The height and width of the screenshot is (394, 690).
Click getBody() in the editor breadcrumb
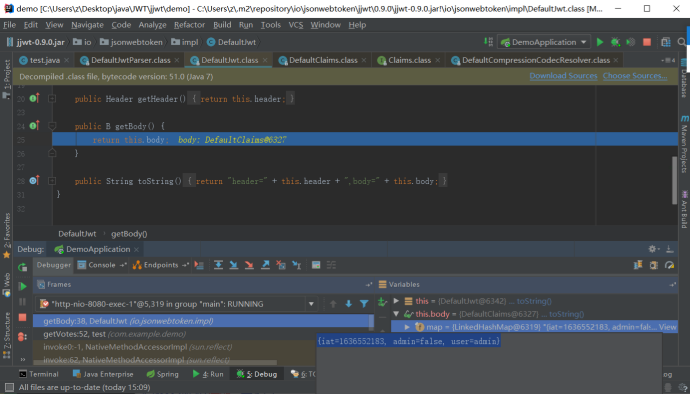coord(129,234)
